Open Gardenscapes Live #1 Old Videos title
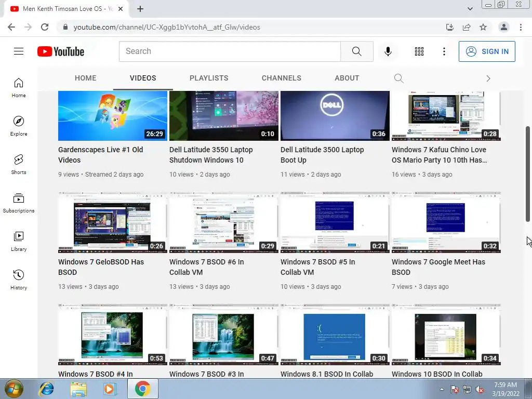 (x=100, y=155)
